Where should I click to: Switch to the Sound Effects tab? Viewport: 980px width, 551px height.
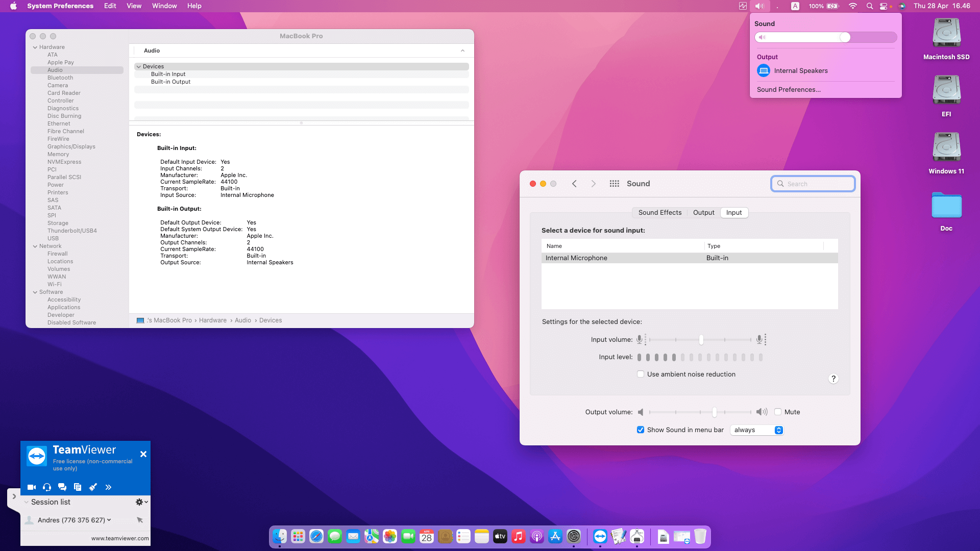point(659,213)
